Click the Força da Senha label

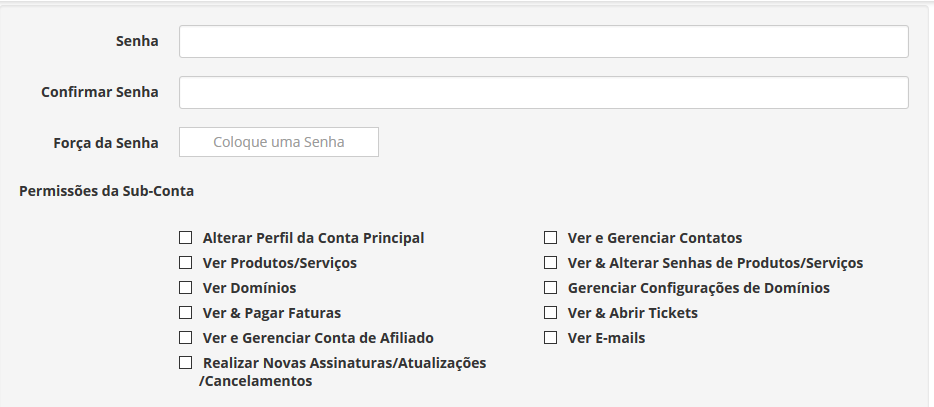(106, 143)
